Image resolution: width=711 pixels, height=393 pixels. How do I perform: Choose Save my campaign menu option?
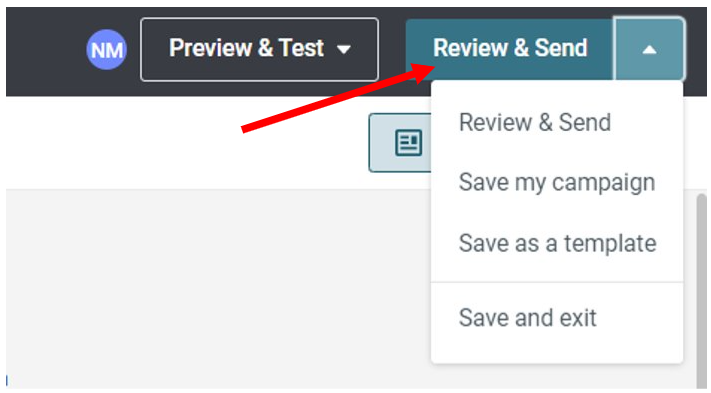(557, 183)
